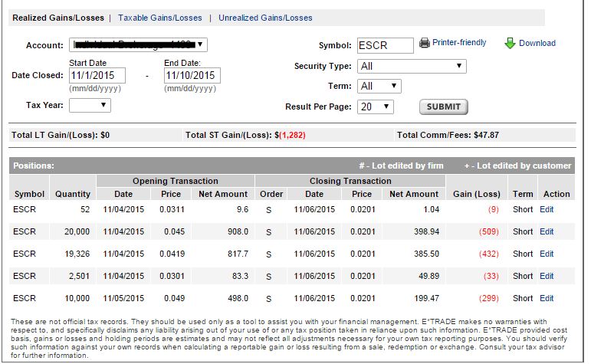Viewport: 591px width, 364px height.
Task: Click the (509) gain loss value
Action: pos(489,231)
